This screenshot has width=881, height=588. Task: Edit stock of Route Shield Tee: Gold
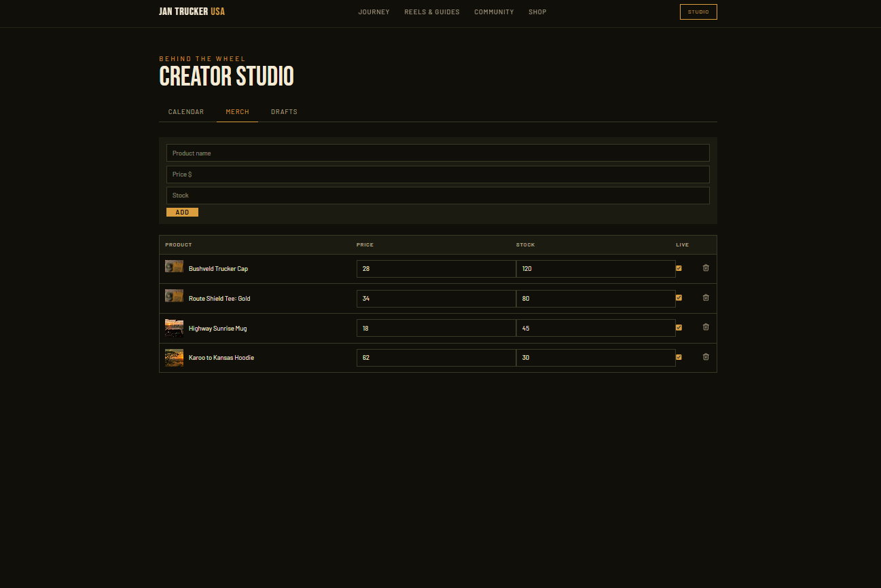(x=596, y=299)
